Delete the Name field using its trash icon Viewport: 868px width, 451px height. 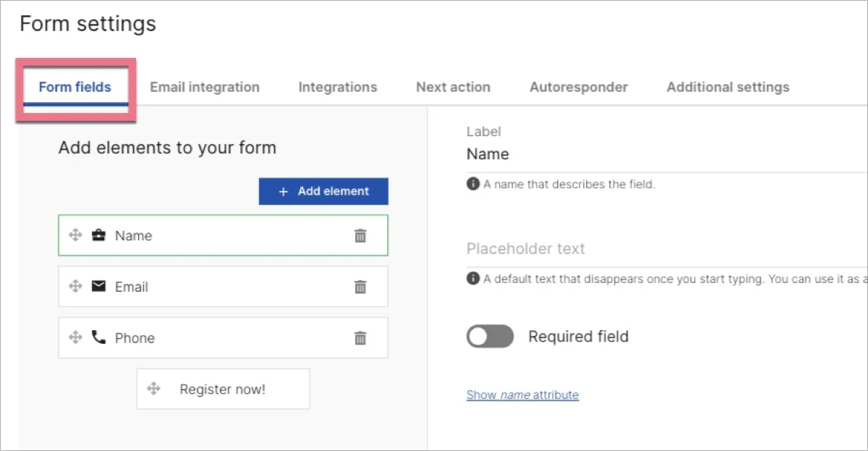click(x=360, y=235)
